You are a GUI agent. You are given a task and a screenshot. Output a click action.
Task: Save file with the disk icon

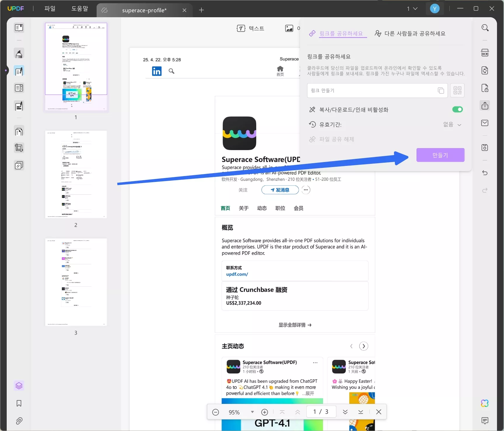coord(485,147)
